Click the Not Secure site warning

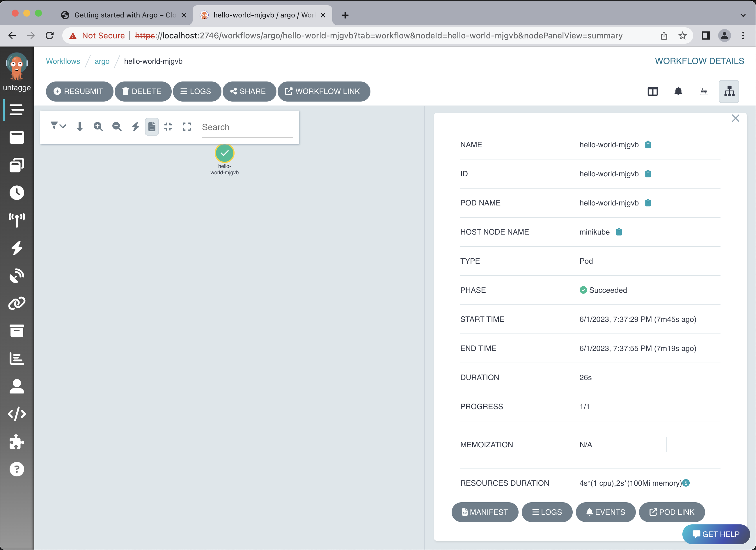(97, 35)
